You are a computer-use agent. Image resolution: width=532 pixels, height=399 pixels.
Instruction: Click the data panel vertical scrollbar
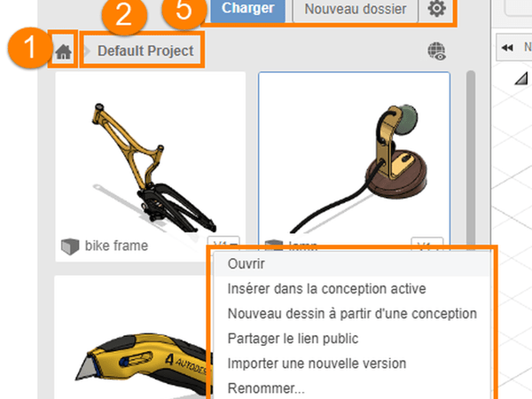[470, 160]
